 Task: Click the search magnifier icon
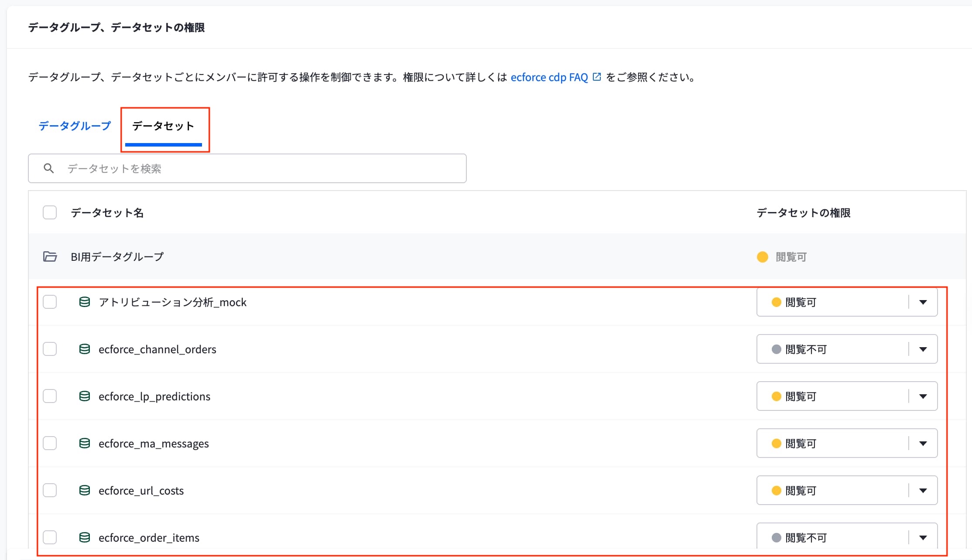click(x=49, y=168)
